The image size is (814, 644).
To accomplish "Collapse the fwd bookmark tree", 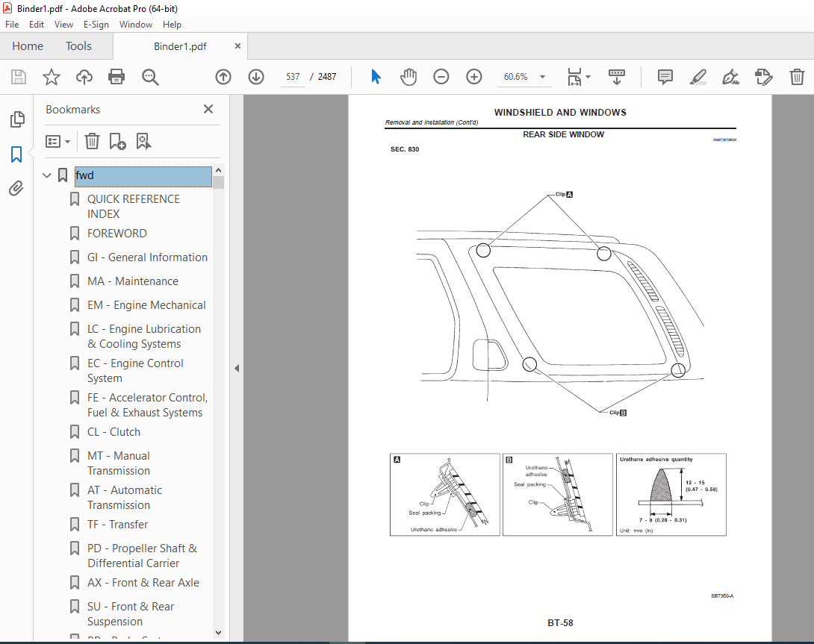I will (x=47, y=175).
